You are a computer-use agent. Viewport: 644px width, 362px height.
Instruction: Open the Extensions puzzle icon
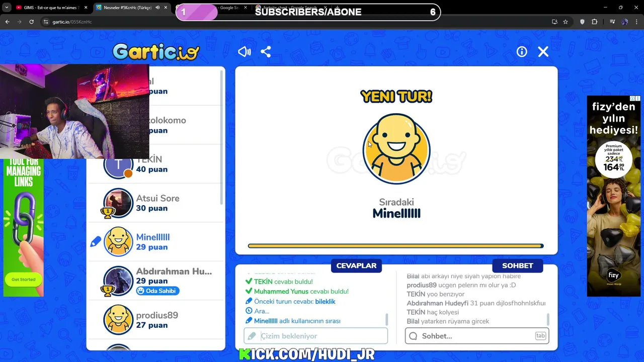pyautogui.click(x=595, y=22)
